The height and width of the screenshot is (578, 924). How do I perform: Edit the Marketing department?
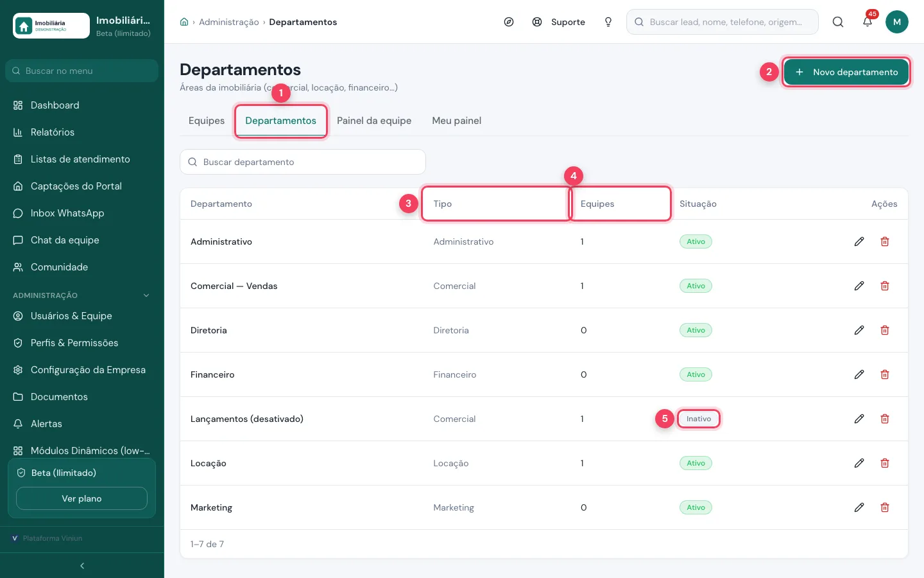point(859,507)
